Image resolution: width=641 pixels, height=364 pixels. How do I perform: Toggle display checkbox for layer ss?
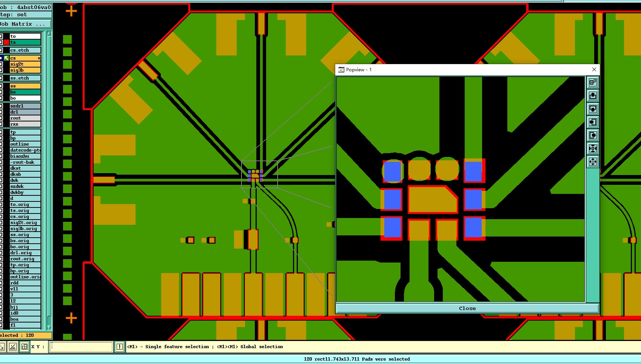pos(1,86)
